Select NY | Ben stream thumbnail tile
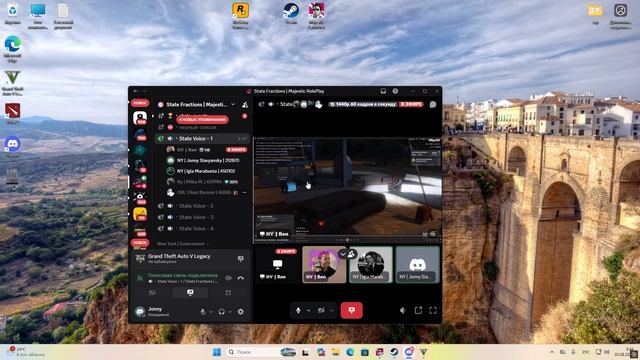The image size is (640, 360). pos(278,264)
